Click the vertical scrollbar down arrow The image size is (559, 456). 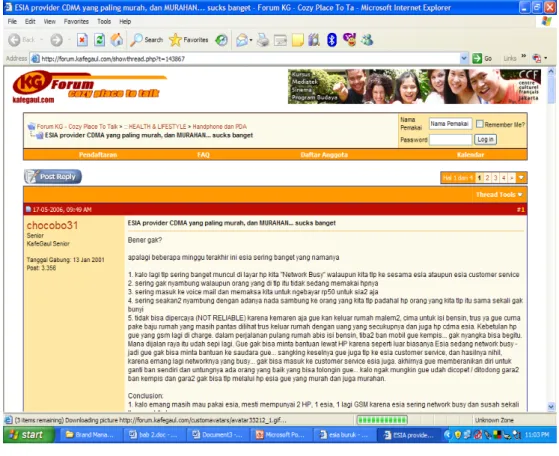[552, 406]
